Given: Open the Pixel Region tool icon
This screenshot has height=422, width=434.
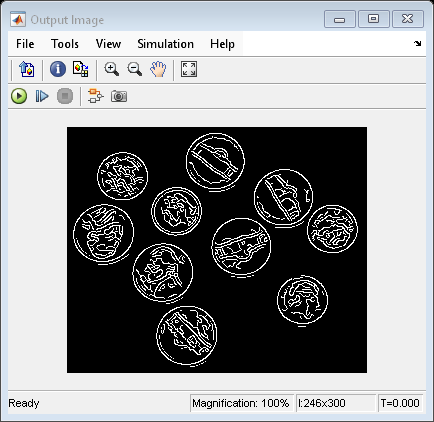Looking at the screenshot, I should point(81,69).
